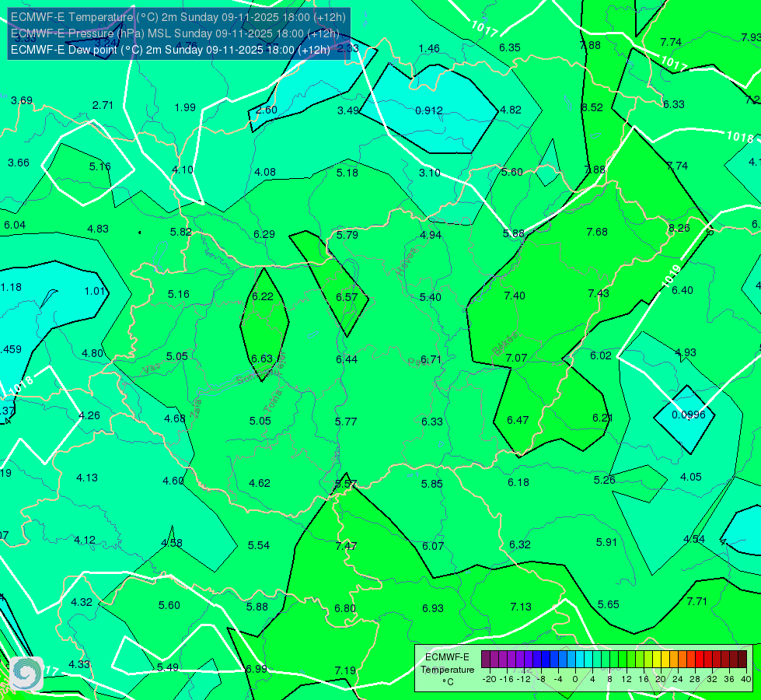Viewport: 761px width, 700px height.
Task: Click the 7.47 value
Action: [x=346, y=546]
